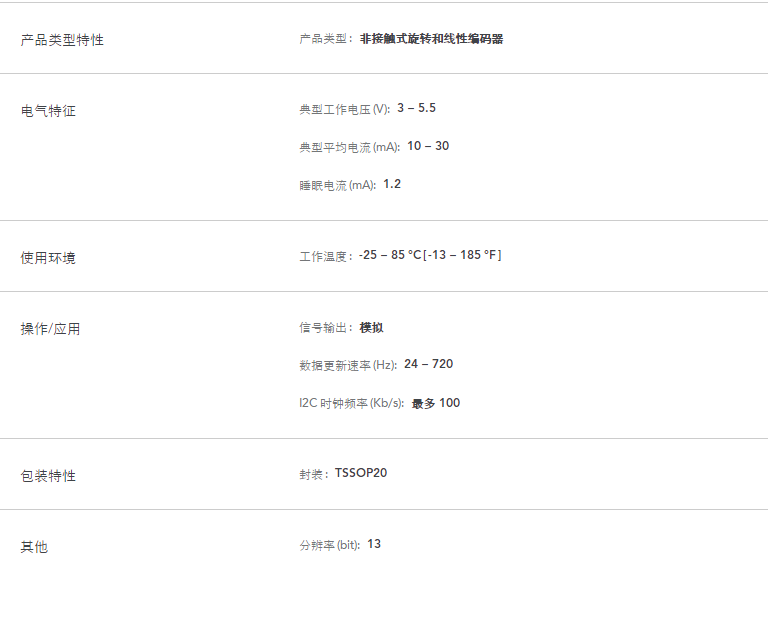Screen dimensions: 768x617
Task: Click the 典型工作电压 (V) label
Action: (344, 109)
